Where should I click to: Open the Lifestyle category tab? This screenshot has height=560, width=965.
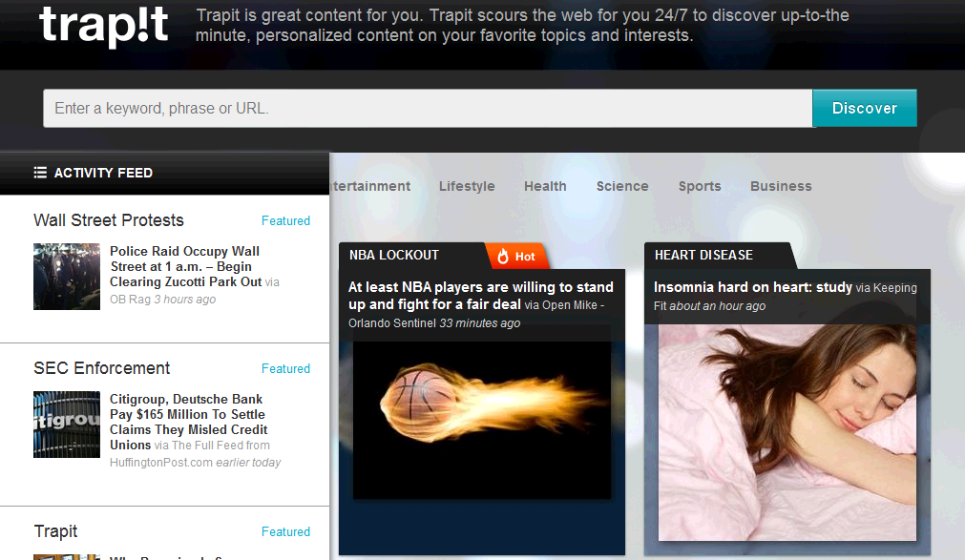pyautogui.click(x=467, y=186)
